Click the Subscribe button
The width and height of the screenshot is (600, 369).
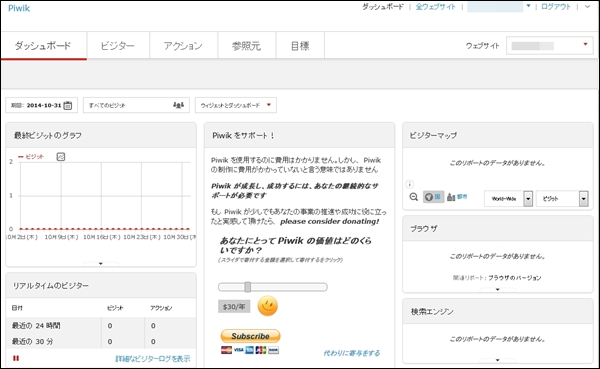(x=250, y=336)
